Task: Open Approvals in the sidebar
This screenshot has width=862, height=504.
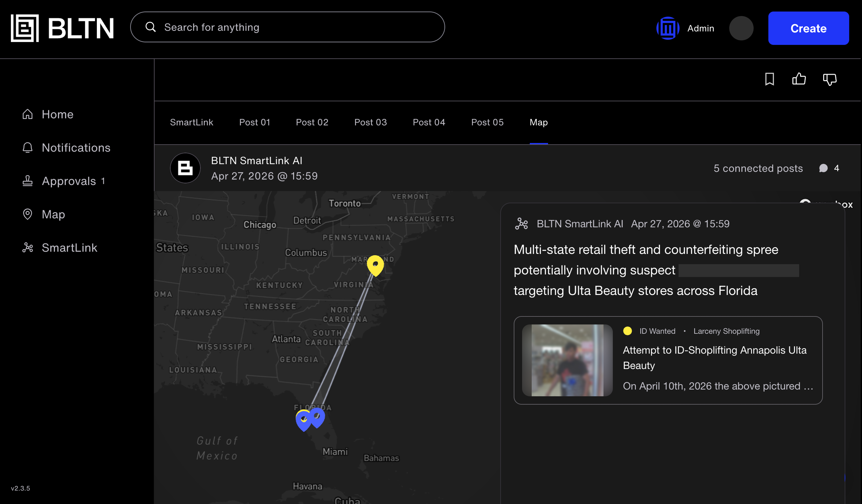Action: (x=63, y=181)
